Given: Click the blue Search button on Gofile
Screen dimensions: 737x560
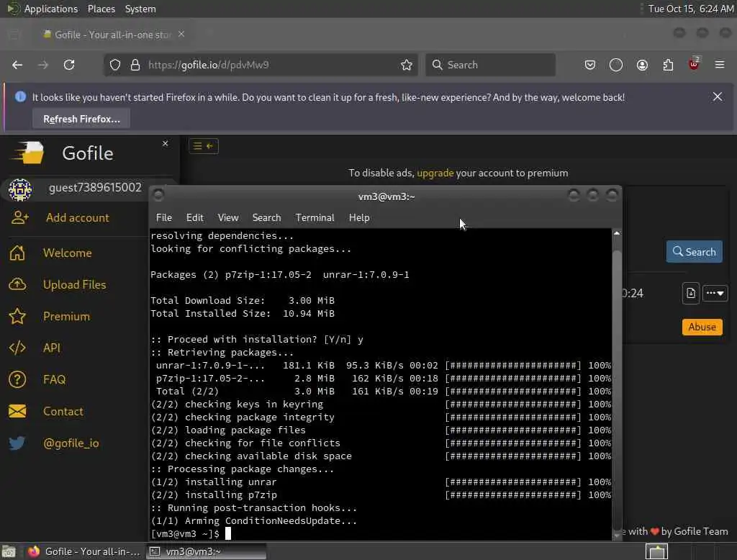Looking at the screenshot, I should tap(695, 251).
